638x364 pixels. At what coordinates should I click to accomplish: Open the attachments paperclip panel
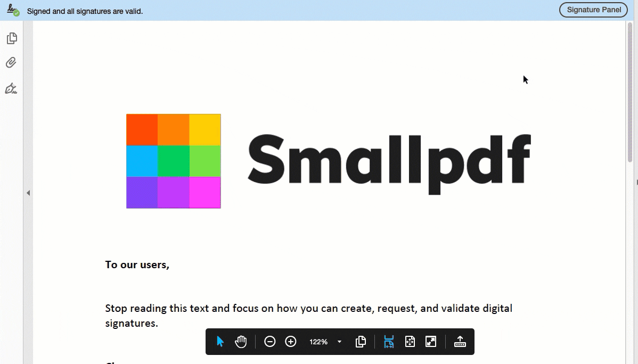click(x=11, y=63)
